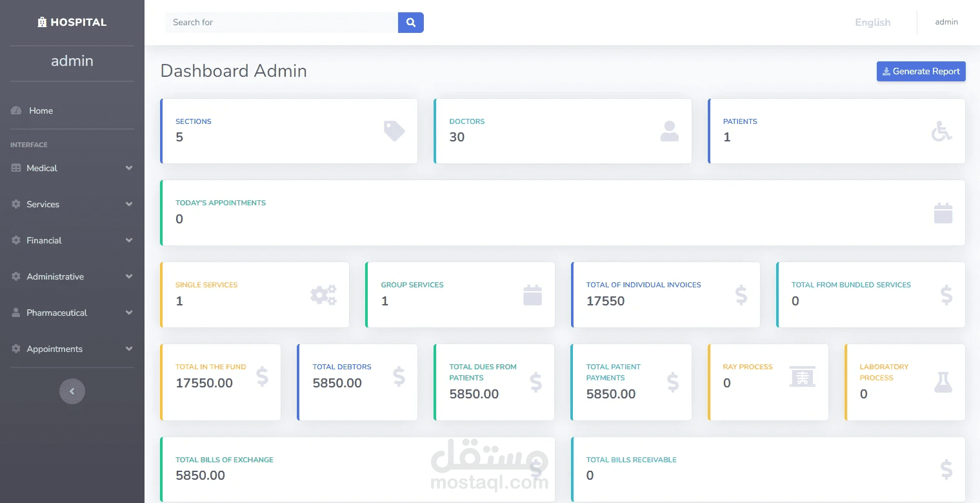Expand the Financial menu chevron
980x503 pixels.
[x=129, y=240]
